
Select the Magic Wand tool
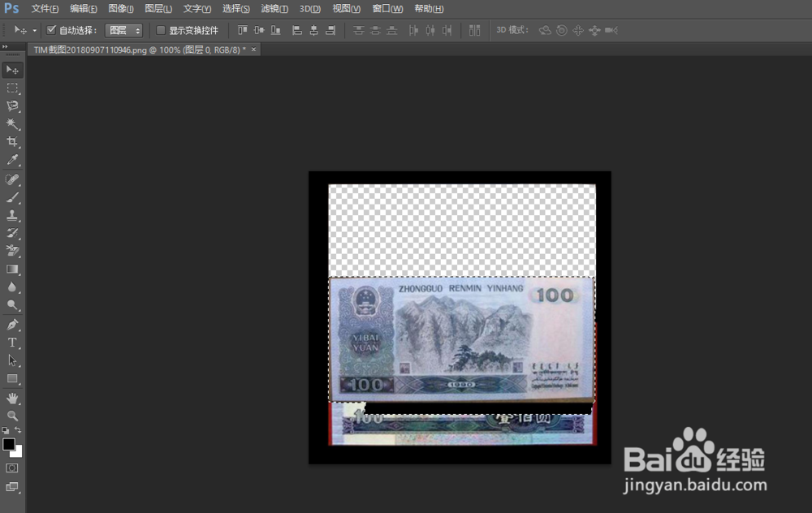[12, 123]
